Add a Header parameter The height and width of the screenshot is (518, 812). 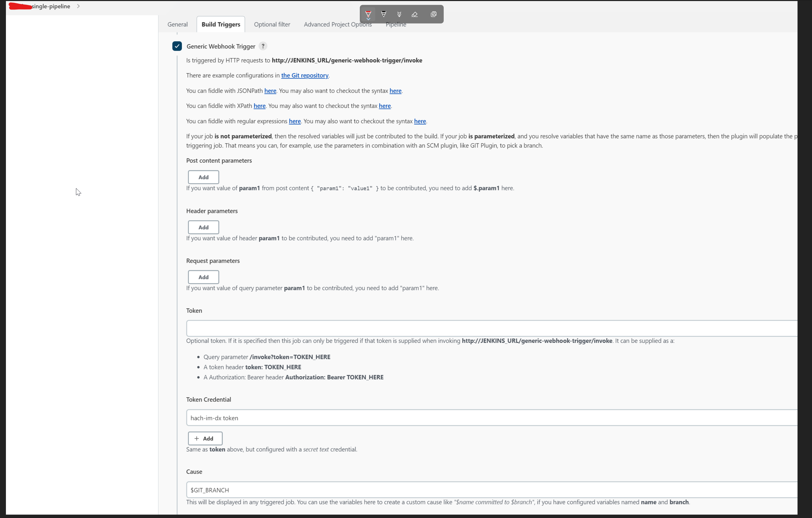pos(203,227)
